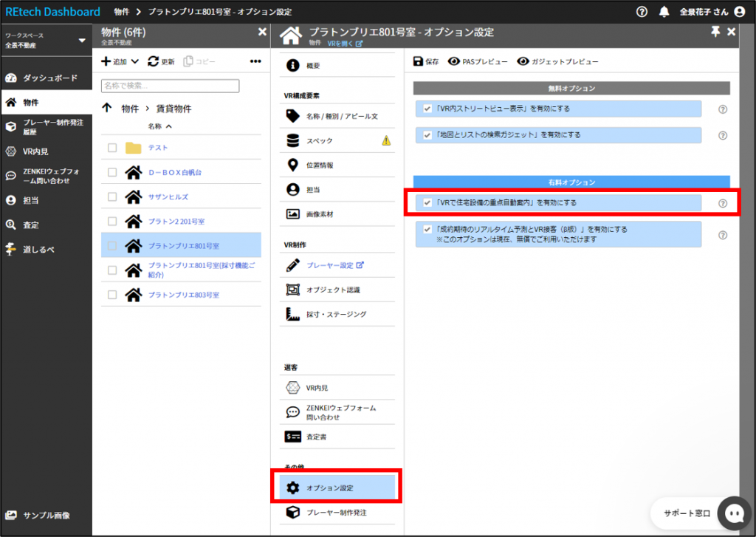The width and height of the screenshot is (756, 537).
Task: Open 位置情報 section
Action: [x=337, y=165]
